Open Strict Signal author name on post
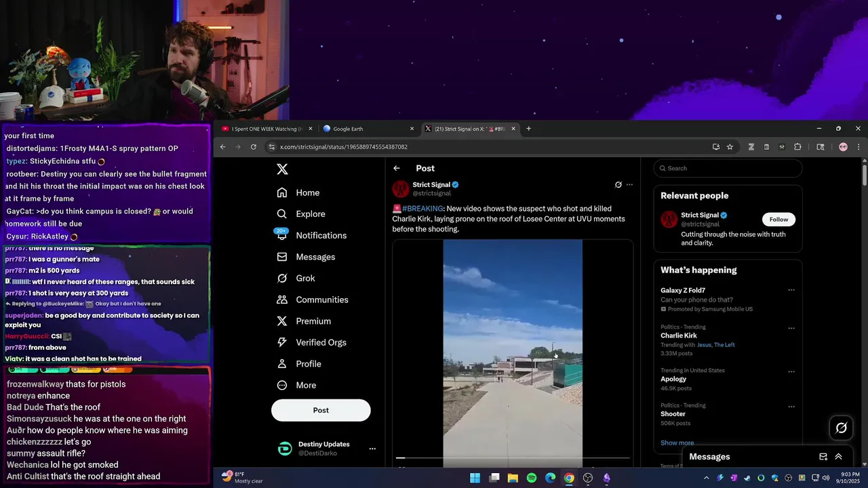 [x=431, y=184]
